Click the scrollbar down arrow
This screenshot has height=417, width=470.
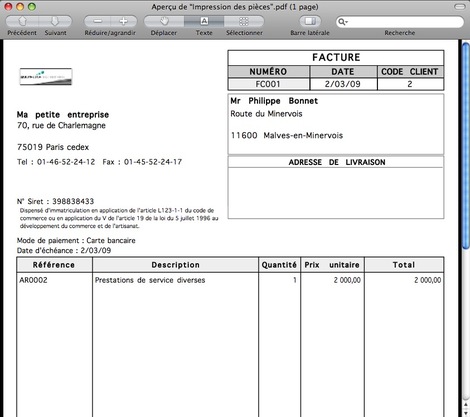pyautogui.click(x=466, y=413)
